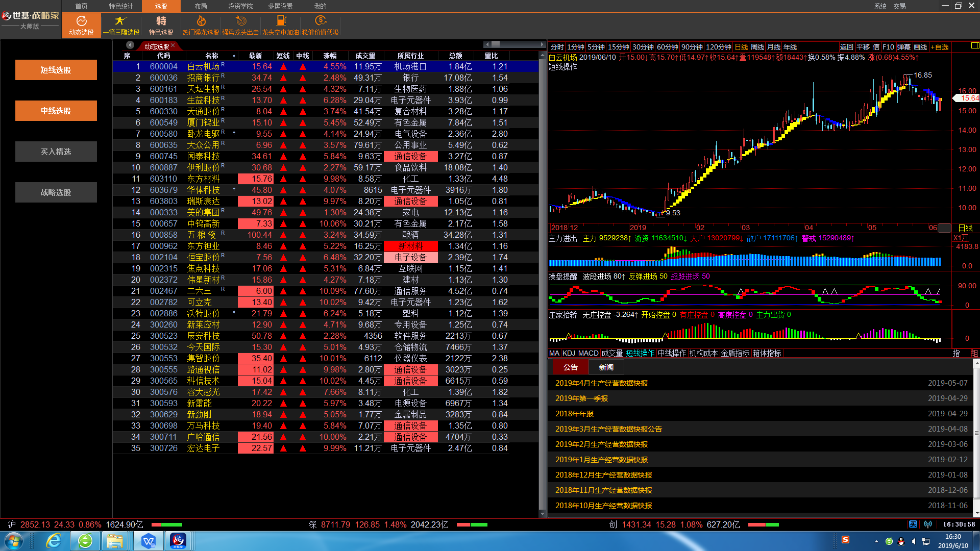Click 返回 button above chart
The height and width of the screenshot is (551, 980).
(847, 47)
